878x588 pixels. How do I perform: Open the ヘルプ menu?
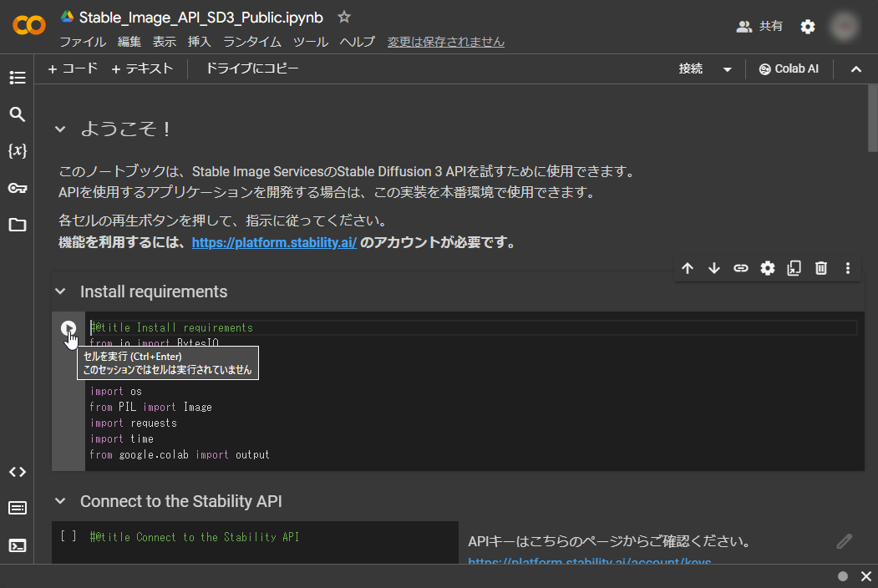pos(358,42)
